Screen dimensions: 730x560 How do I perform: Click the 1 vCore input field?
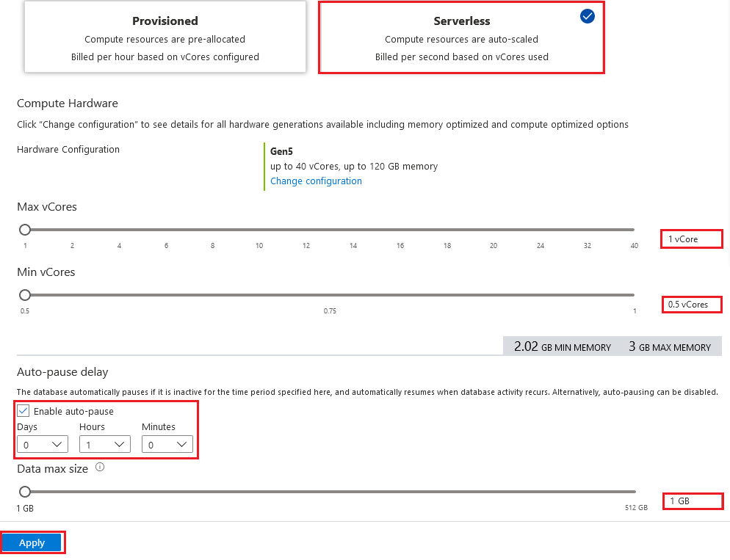[x=691, y=239]
